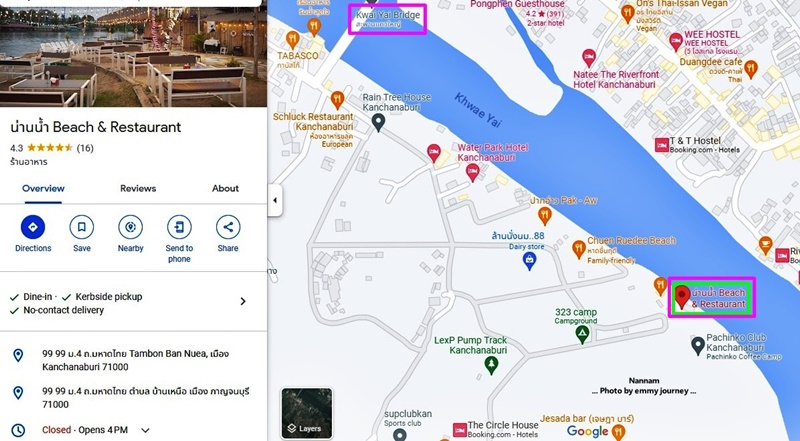
Task: Click supclubkan Sports club label
Action: (408, 418)
